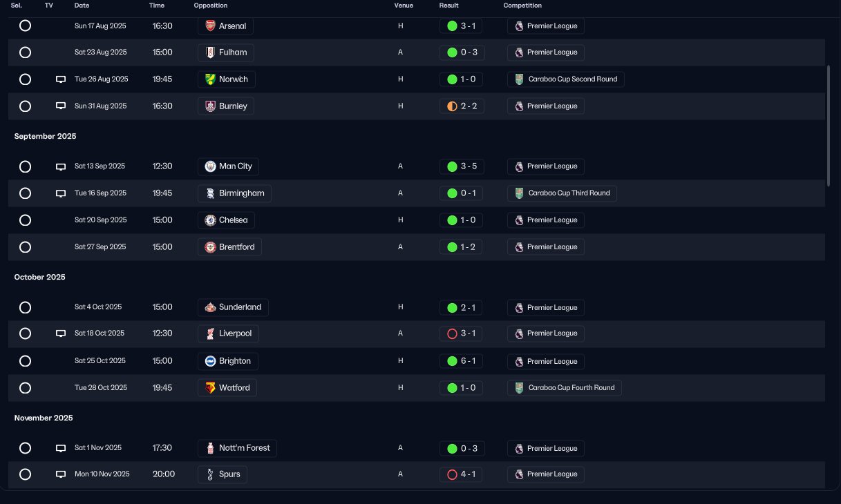Select the Fulham fixture radio button
The height and width of the screenshot is (504, 841).
[x=26, y=52]
